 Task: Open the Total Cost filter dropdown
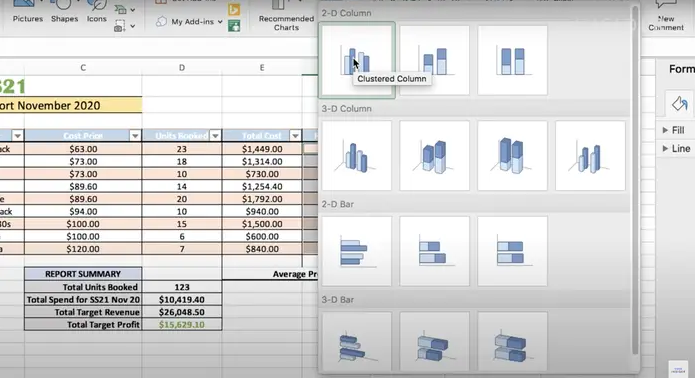pos(295,136)
